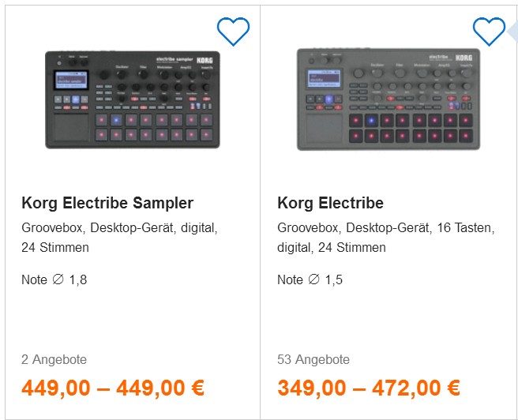The width and height of the screenshot is (518, 420).
Task: Toggle wishlist heart for Korg Electribe
Action: coord(489,32)
